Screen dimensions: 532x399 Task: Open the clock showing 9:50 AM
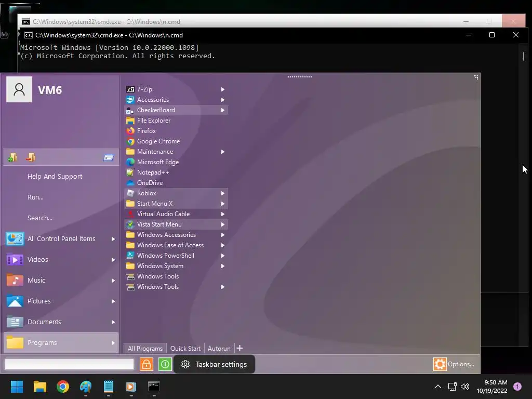pos(492,387)
